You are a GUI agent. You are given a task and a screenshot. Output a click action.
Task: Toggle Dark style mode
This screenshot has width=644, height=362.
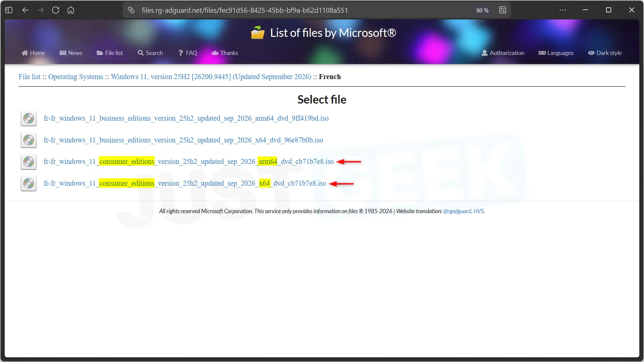(605, 53)
